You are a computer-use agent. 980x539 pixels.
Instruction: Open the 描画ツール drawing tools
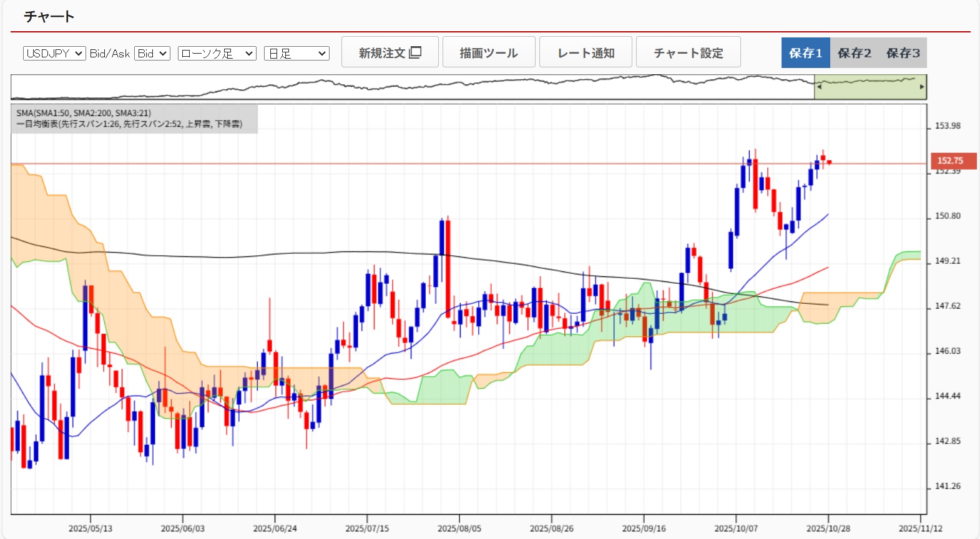(488, 52)
